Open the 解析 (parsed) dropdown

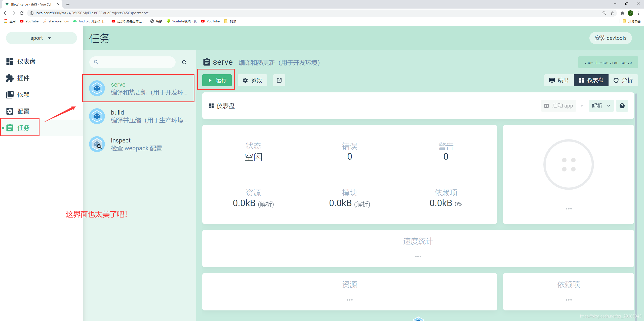(601, 105)
